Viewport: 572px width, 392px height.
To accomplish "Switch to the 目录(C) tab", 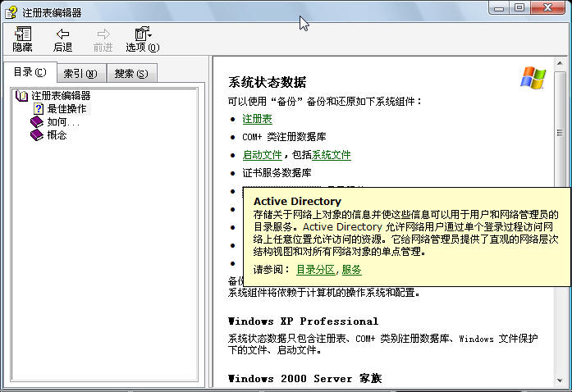I will [x=30, y=72].
